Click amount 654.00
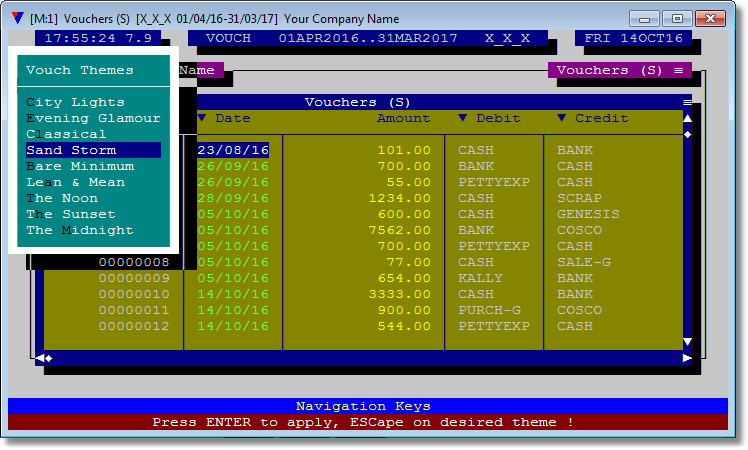Viewport: 748px width, 450px height. point(404,278)
